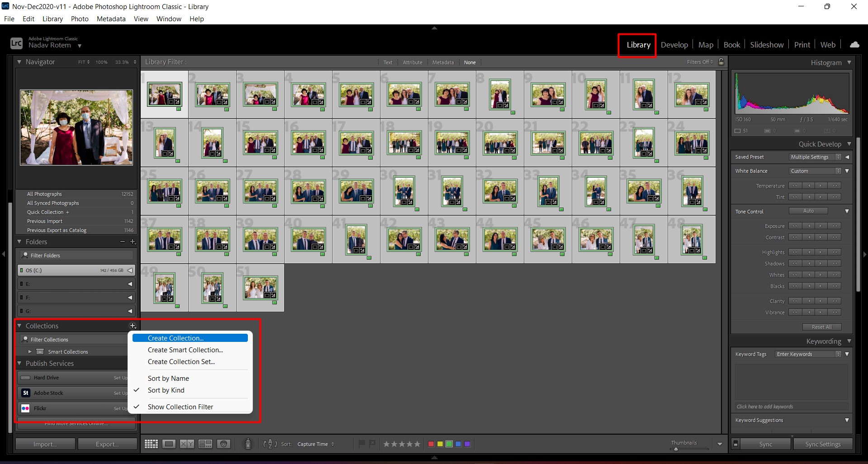Image resolution: width=868 pixels, height=464 pixels.
Task: Select 100% zoom level in Navigator
Action: point(101,62)
